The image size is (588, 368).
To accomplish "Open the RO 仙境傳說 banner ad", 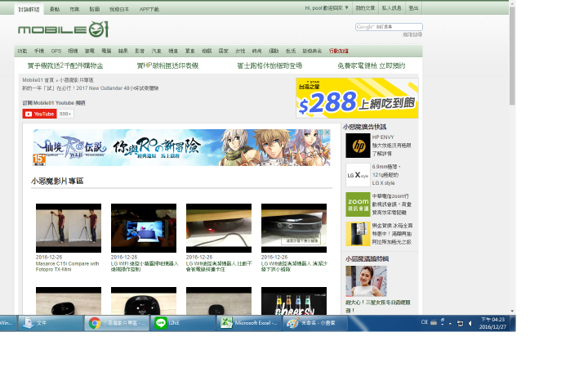I will point(181,147).
